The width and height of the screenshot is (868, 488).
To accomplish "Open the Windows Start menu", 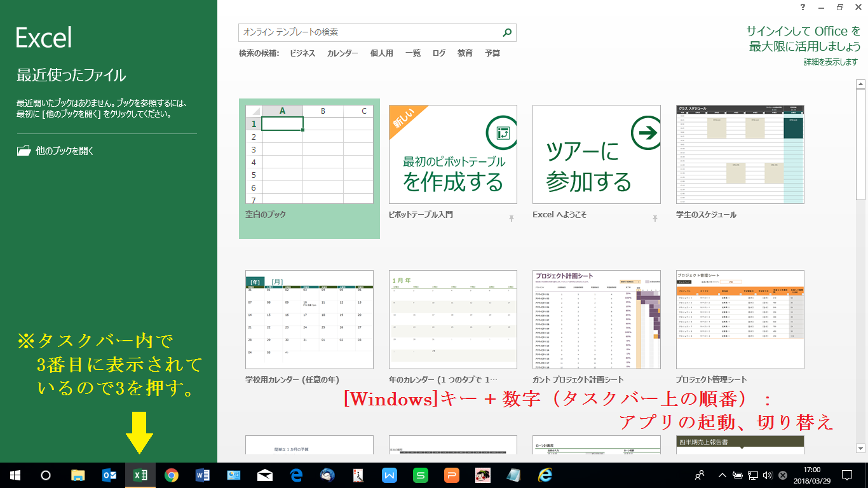I will 15,475.
